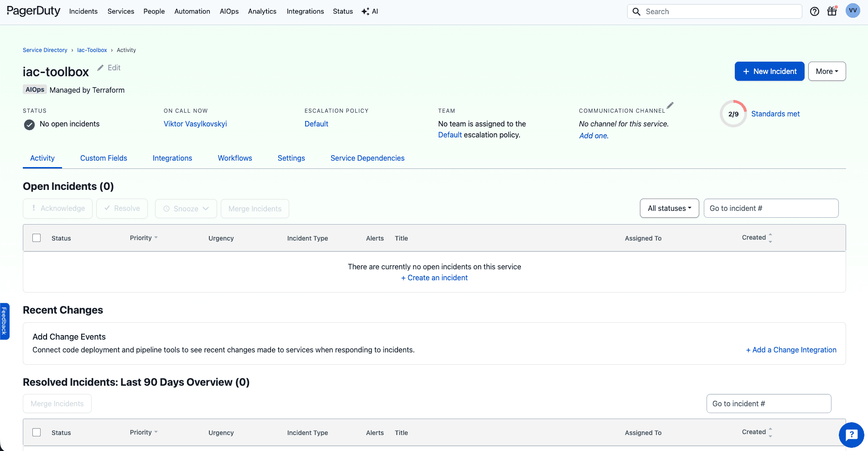This screenshot has width=868, height=451.
Task: Click the 2/9 standards progress circle
Action: [x=733, y=114]
